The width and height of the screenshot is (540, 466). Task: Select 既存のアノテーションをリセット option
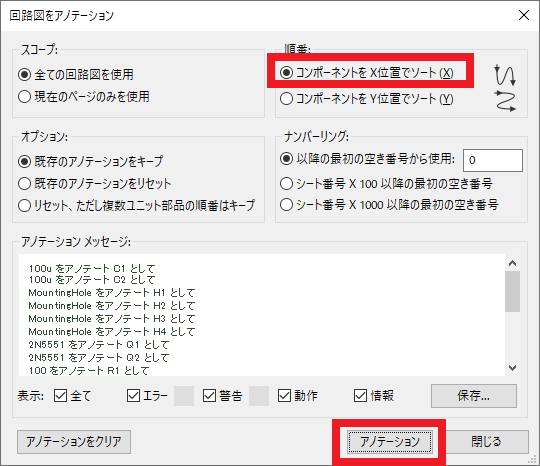94,184
